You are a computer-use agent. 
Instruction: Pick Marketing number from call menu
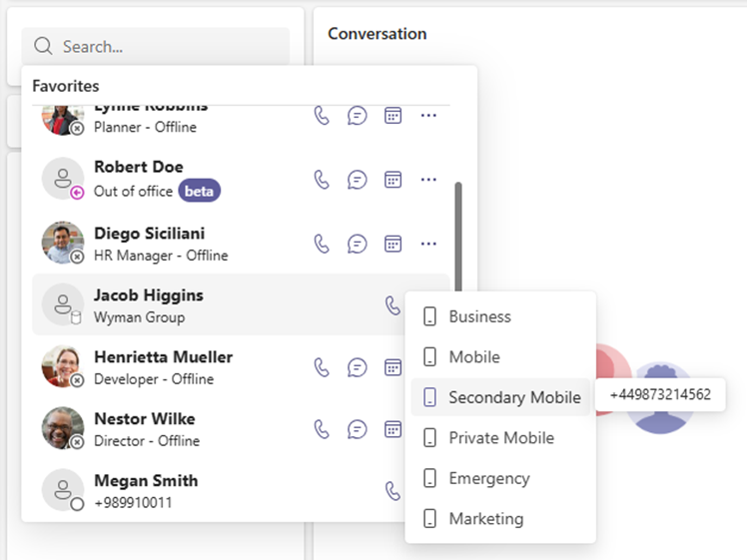[x=500, y=518]
